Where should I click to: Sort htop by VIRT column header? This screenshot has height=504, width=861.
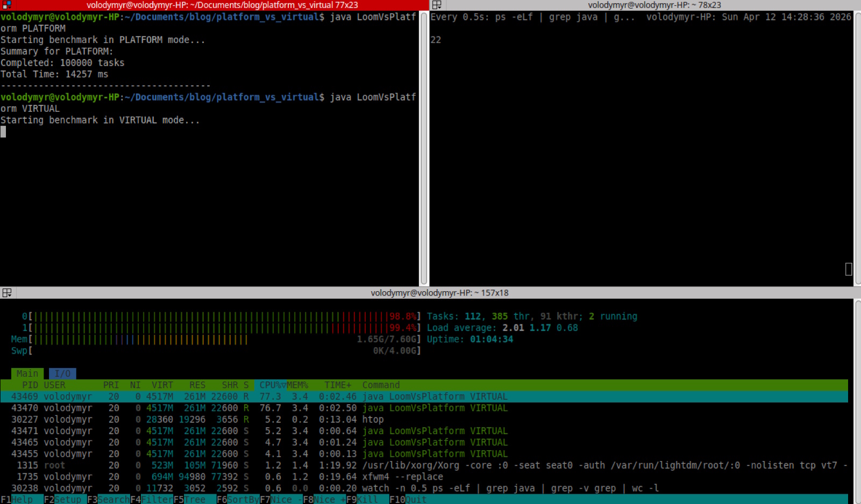pyautogui.click(x=162, y=385)
